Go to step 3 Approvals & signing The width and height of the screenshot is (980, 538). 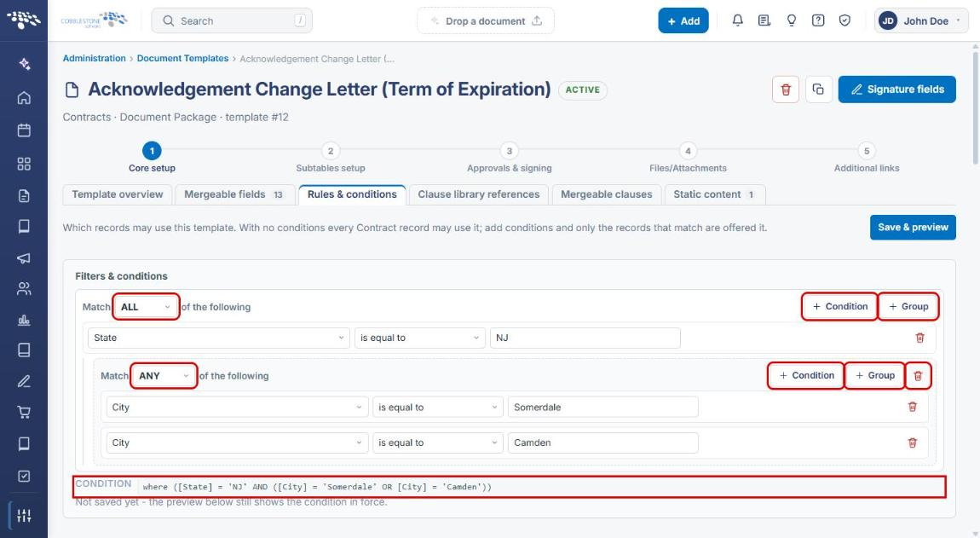pyautogui.click(x=510, y=158)
